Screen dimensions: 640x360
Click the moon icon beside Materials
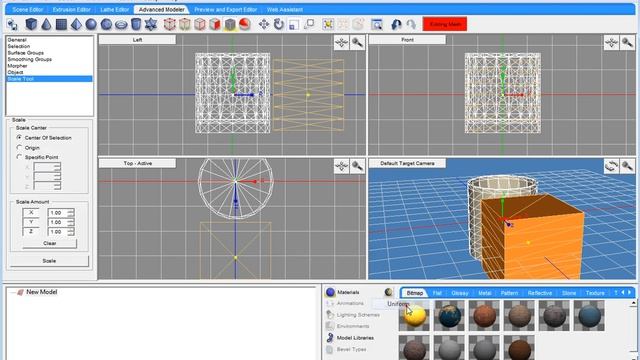pos(389,292)
